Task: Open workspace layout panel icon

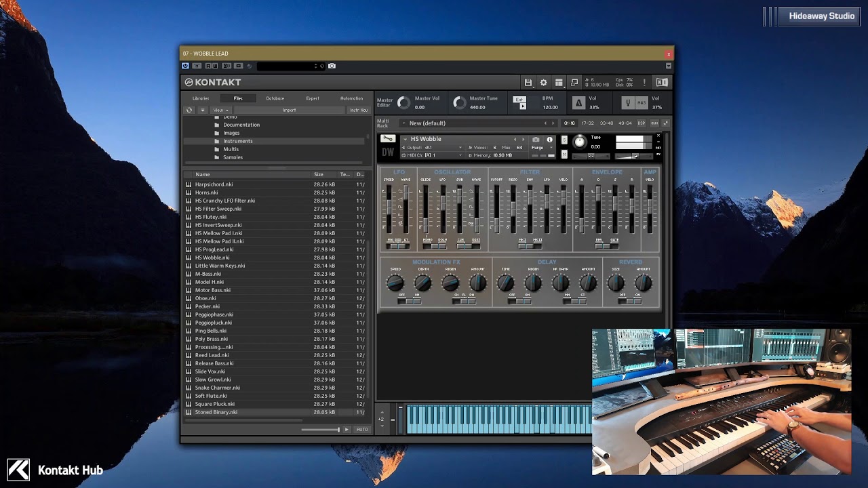Action: [x=559, y=83]
